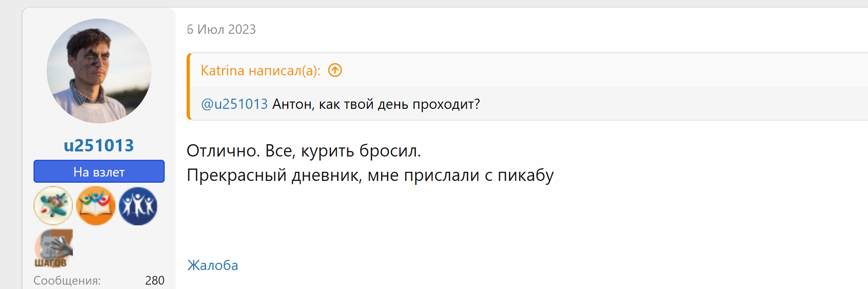Image resolution: width=868 pixels, height=289 pixels.
Task: Open the orange book award badge
Action: coord(95,206)
